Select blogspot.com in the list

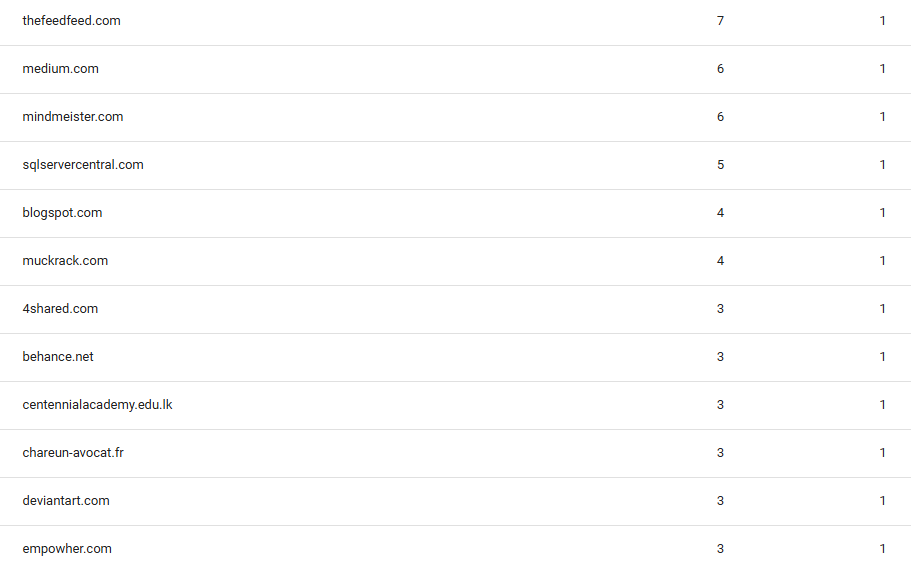62,213
